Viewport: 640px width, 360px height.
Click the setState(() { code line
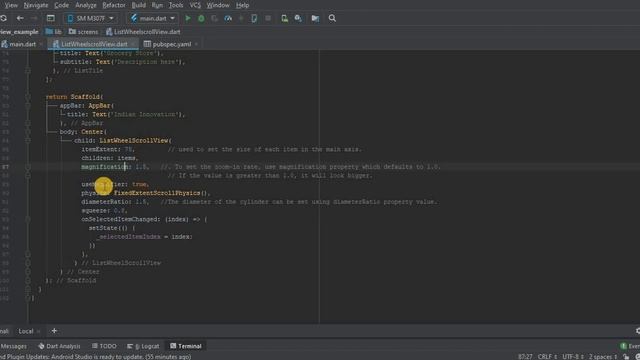point(111,228)
